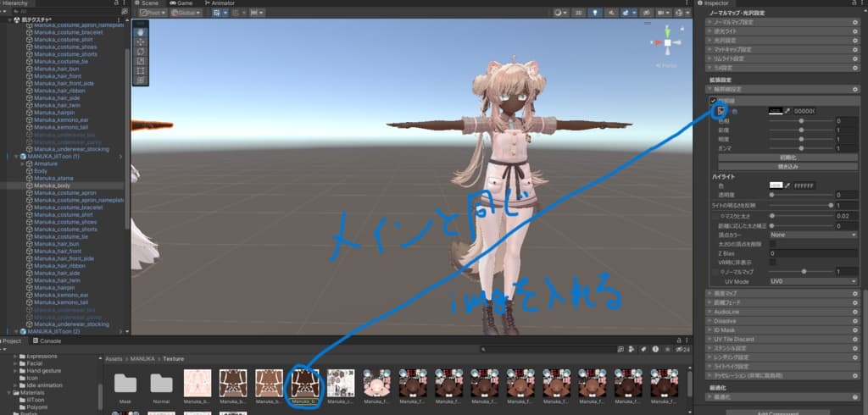The image size is (868, 415).
Task: Open gear settings for AudioLink section
Action: tap(854, 312)
